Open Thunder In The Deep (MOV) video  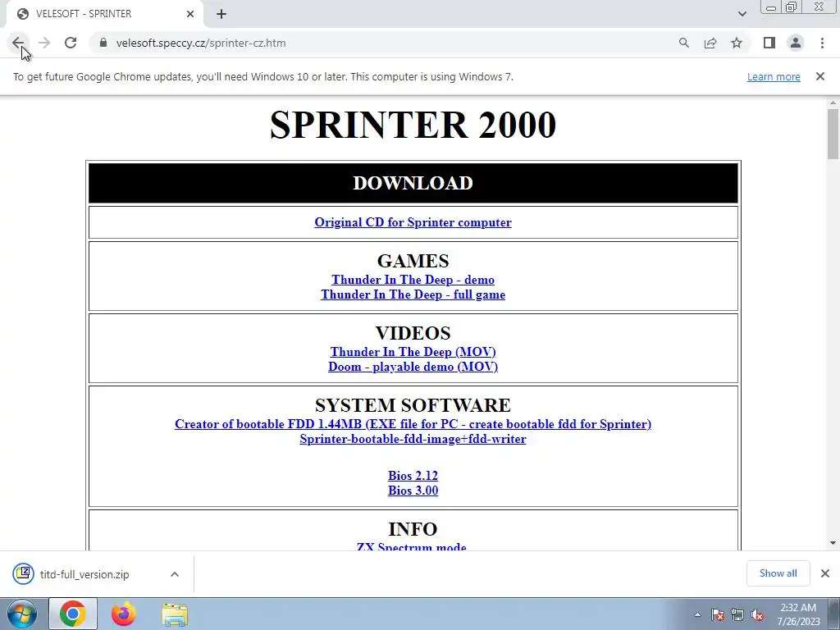tap(413, 352)
